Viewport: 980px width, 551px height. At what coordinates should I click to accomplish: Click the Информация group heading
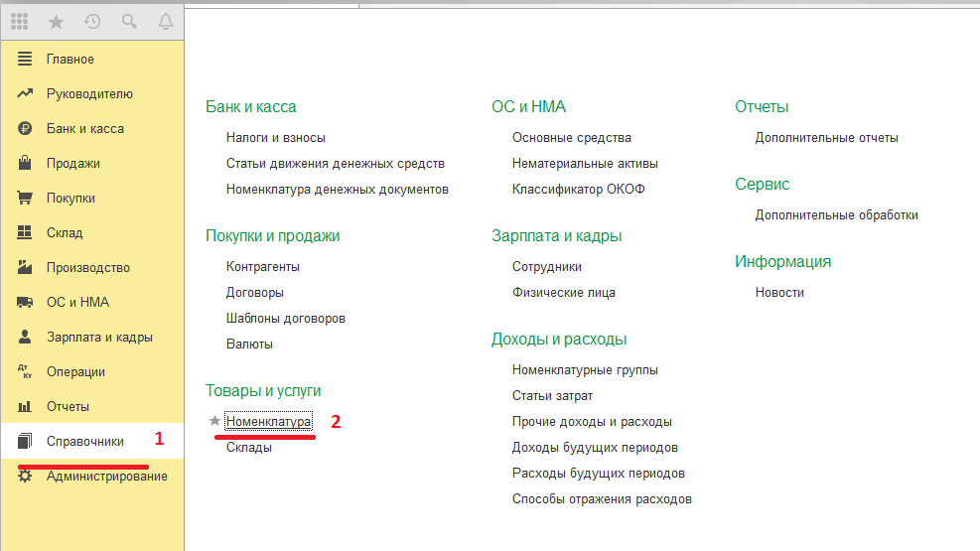click(782, 261)
